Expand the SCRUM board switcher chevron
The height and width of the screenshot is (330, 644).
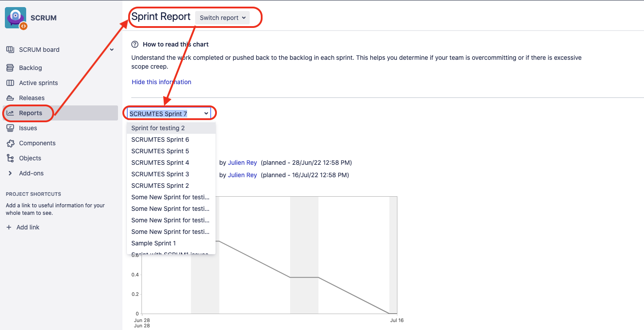tap(112, 50)
